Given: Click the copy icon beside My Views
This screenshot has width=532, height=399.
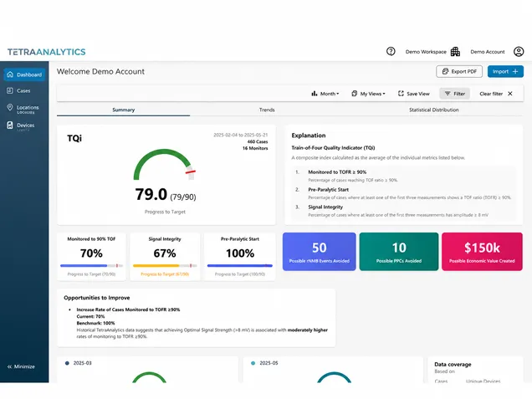Looking at the screenshot, I should coord(354,94).
